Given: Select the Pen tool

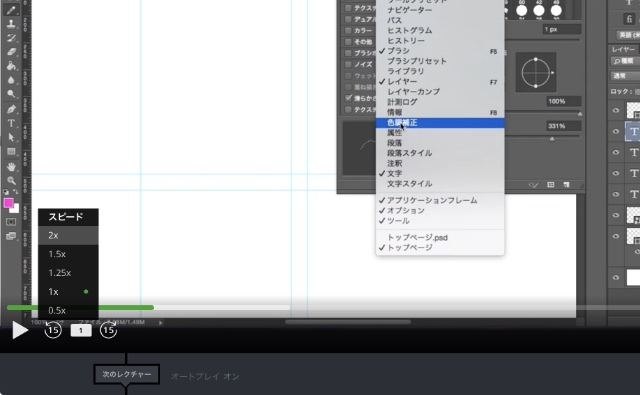Looking at the screenshot, I should click(11, 109).
